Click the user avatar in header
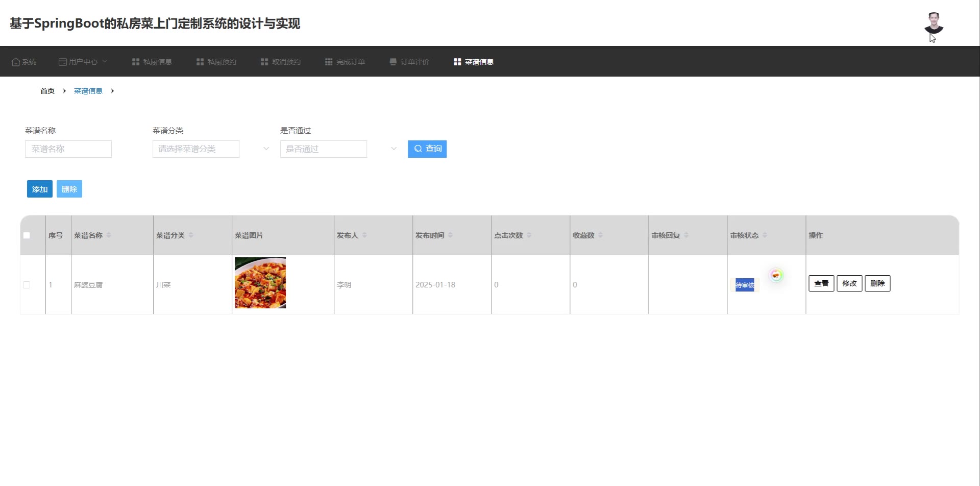 (934, 23)
